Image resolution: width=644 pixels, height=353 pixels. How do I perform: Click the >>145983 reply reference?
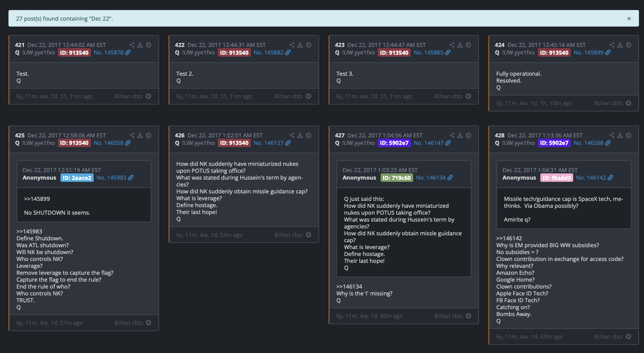tap(29, 232)
